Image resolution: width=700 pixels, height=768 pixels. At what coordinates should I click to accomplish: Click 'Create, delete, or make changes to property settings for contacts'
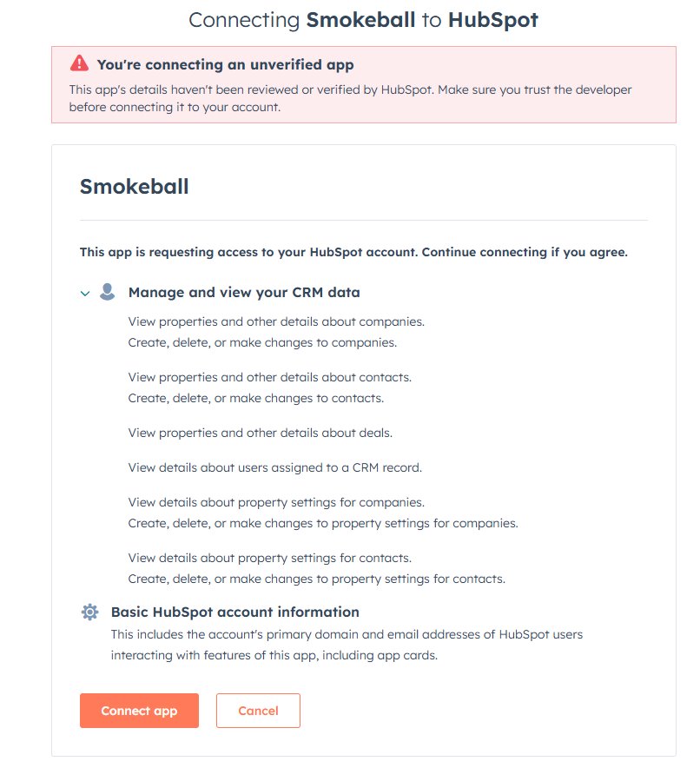(x=316, y=579)
